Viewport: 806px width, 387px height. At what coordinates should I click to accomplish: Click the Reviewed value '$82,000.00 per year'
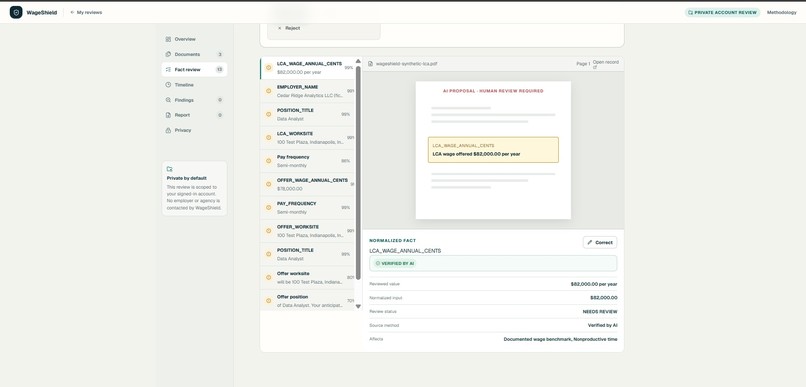[x=594, y=284]
